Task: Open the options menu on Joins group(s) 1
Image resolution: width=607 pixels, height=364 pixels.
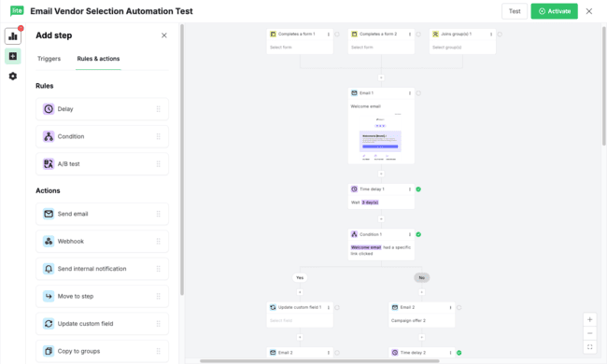Action: tap(491, 34)
